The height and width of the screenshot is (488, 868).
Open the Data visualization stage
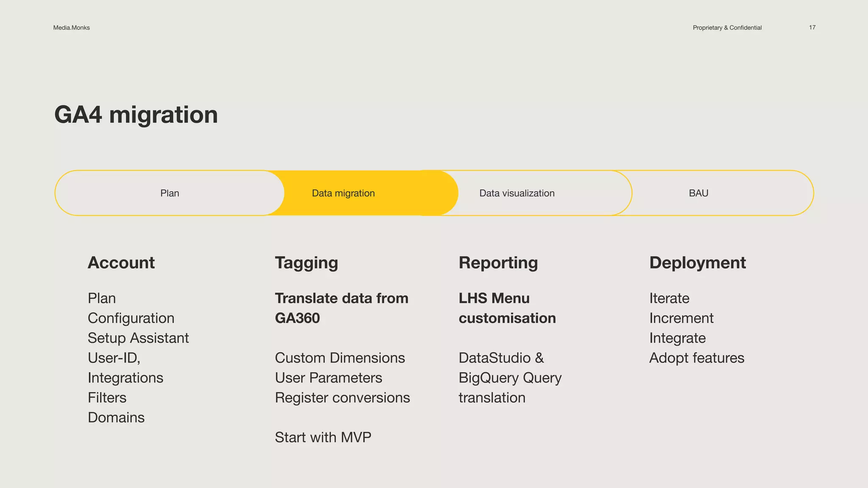(x=517, y=193)
